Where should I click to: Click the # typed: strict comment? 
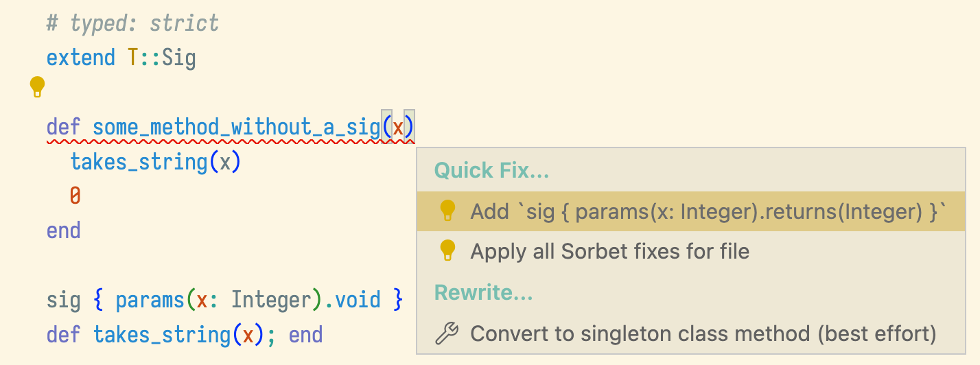132,23
